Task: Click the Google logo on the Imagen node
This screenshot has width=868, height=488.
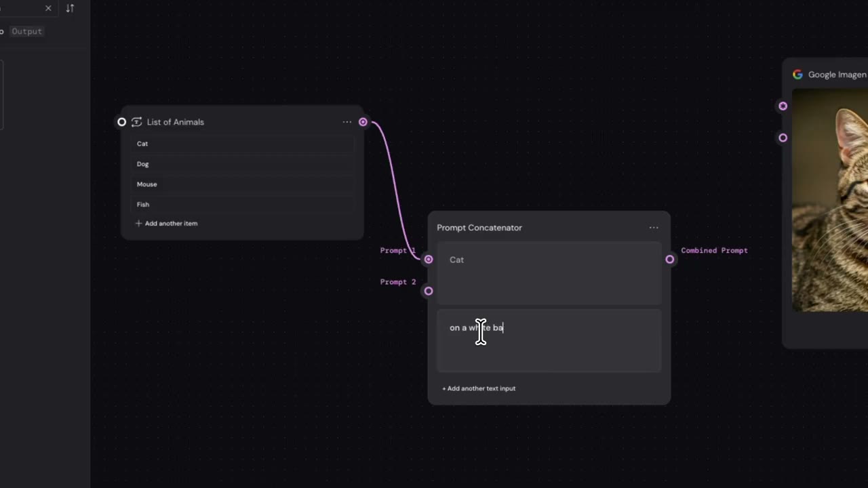Action: coord(797,75)
